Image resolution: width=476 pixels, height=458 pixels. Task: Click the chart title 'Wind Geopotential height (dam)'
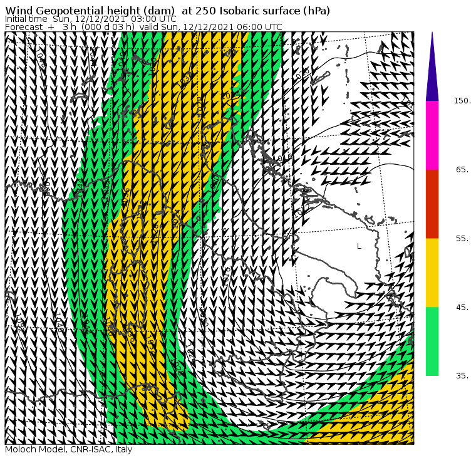90,11
